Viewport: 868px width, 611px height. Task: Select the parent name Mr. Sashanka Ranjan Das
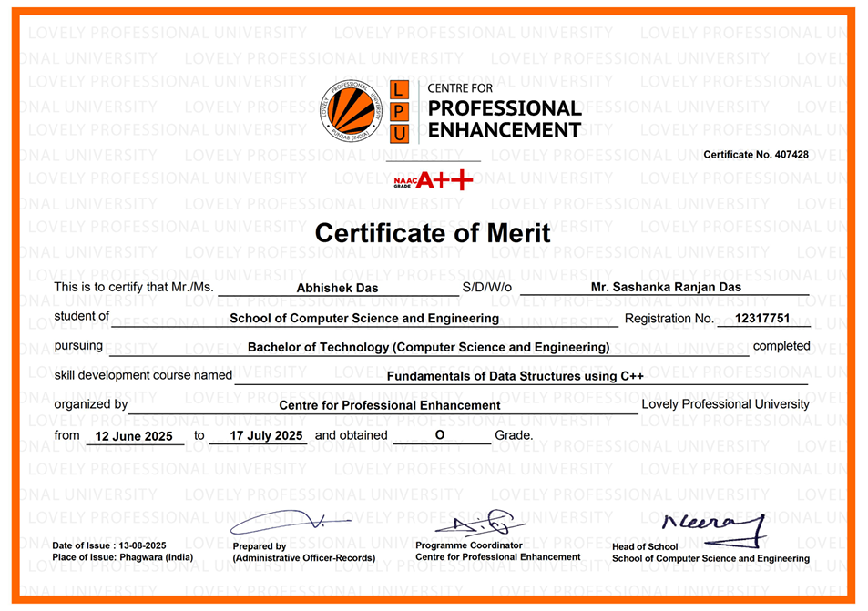tap(666, 287)
